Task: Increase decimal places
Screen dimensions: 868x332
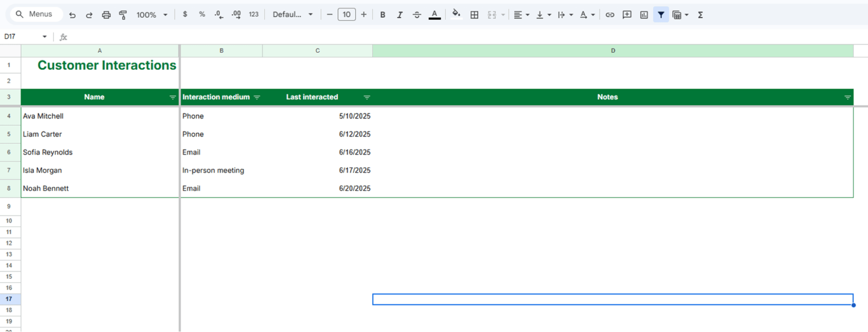Action: tap(236, 14)
